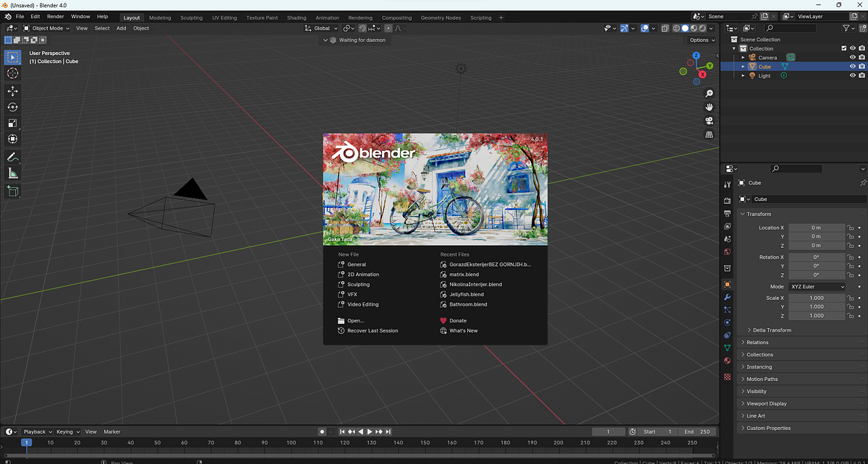Viewport: 868px width, 464px height.
Task: Select the Move tool in the toolbar
Action: [12, 91]
